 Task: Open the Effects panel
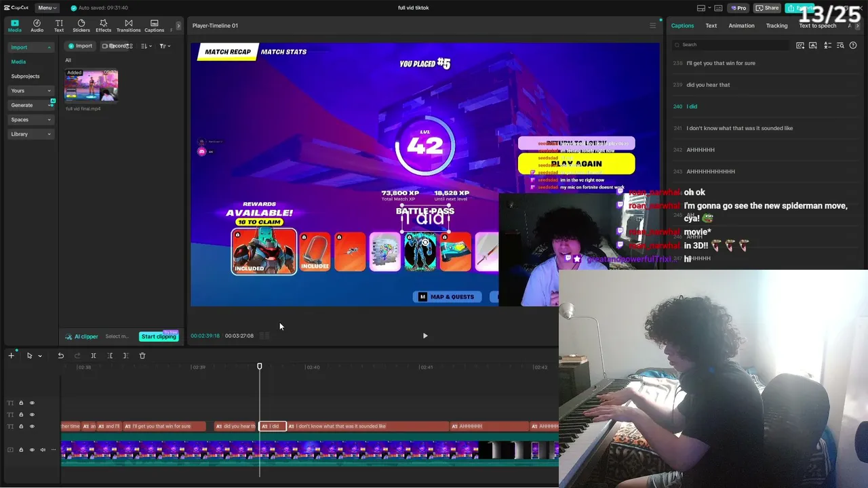[103, 26]
